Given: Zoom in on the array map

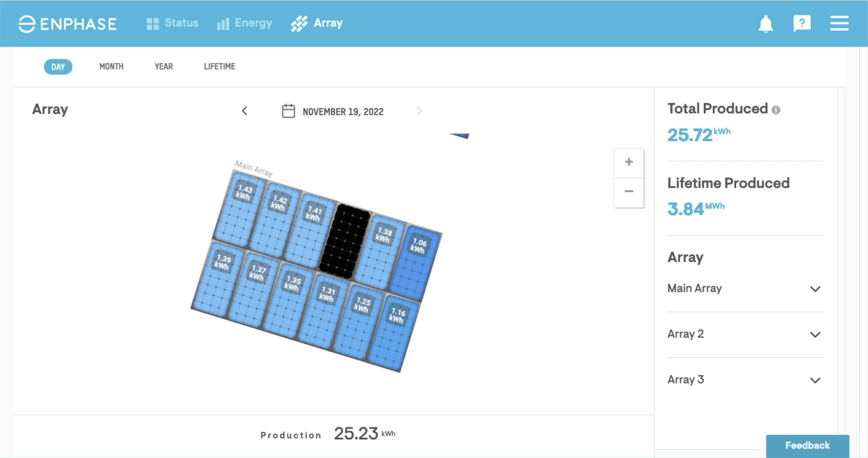Looking at the screenshot, I should coord(629,162).
